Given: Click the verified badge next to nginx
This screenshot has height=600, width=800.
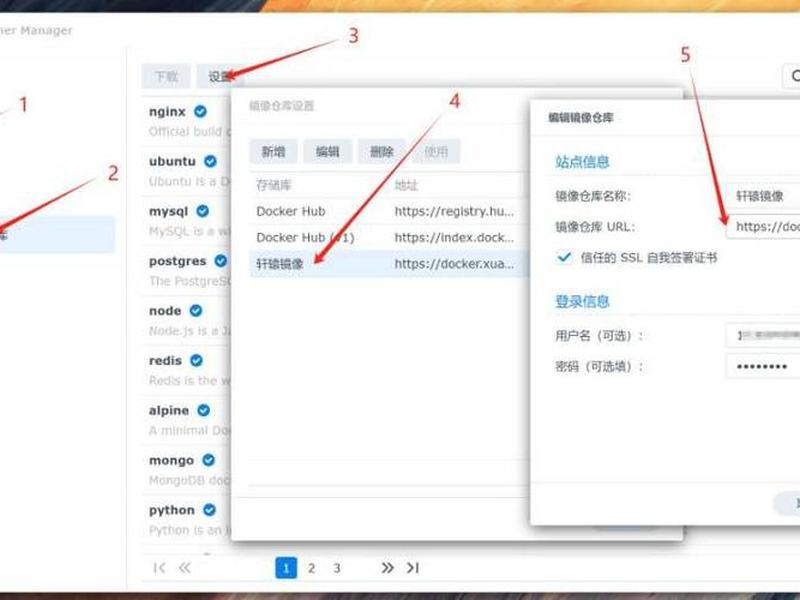Looking at the screenshot, I should coord(201,111).
